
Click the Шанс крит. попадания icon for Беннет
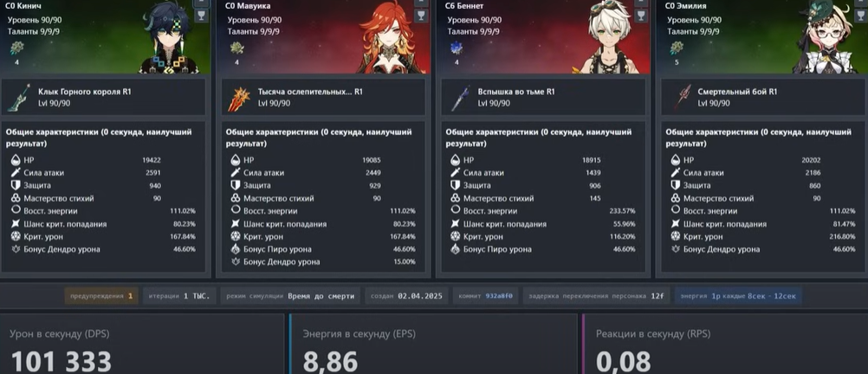(455, 223)
